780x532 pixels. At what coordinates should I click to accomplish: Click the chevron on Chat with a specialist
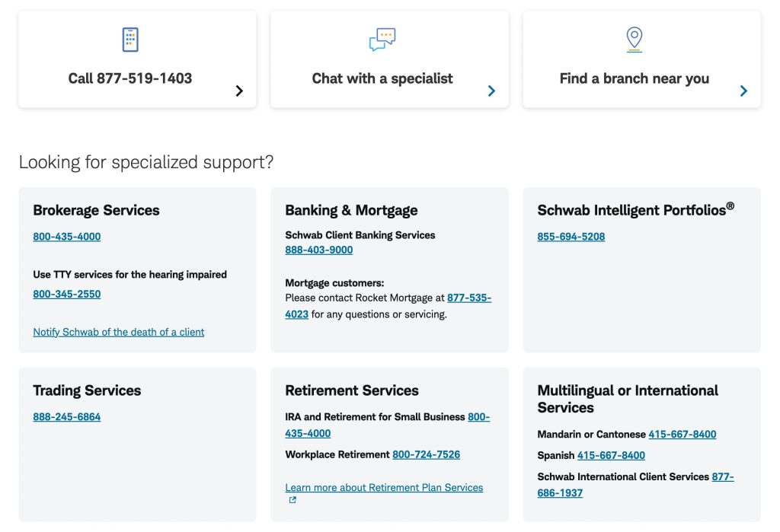click(491, 91)
